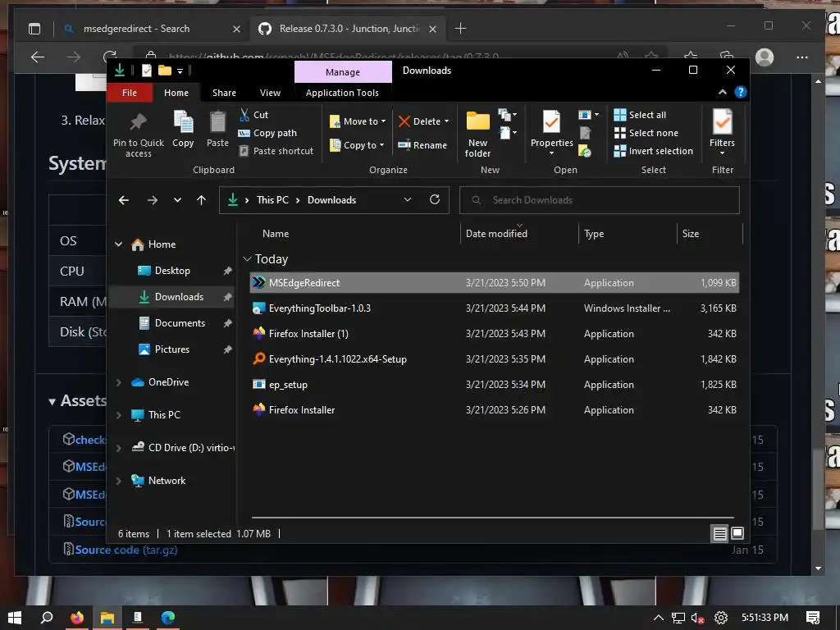This screenshot has width=840, height=630.
Task: Cut the selected file
Action: click(254, 115)
